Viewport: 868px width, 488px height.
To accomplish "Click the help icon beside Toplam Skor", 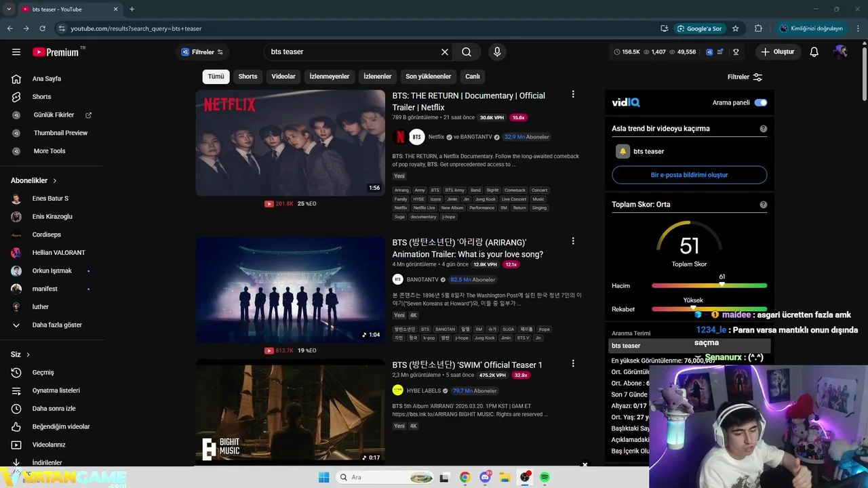I will point(764,205).
